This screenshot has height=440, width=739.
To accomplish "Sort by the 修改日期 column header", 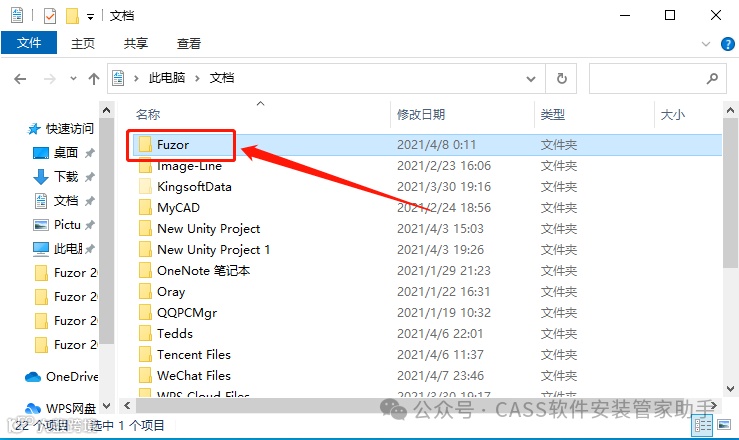I will [421, 114].
